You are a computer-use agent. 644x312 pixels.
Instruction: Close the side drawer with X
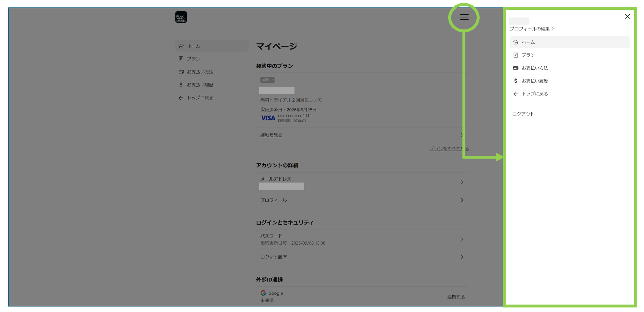pos(627,17)
